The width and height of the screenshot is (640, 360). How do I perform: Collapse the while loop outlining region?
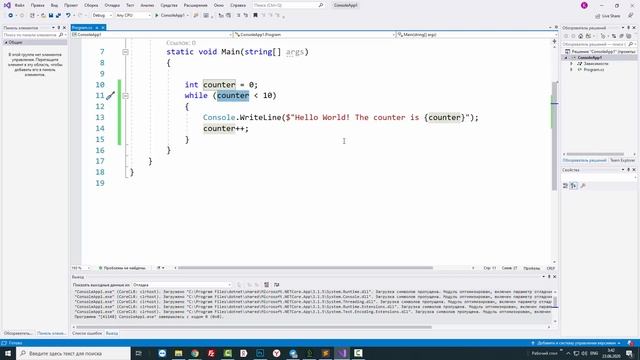pyautogui.click(x=125, y=96)
